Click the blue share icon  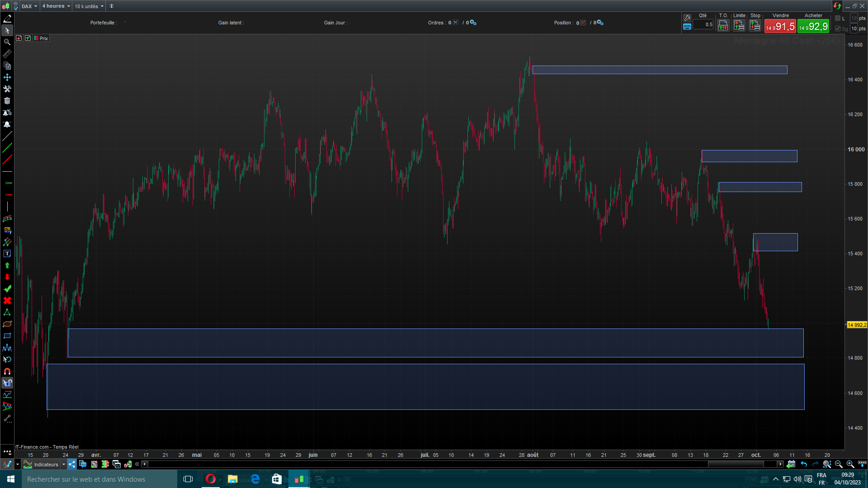[72, 464]
